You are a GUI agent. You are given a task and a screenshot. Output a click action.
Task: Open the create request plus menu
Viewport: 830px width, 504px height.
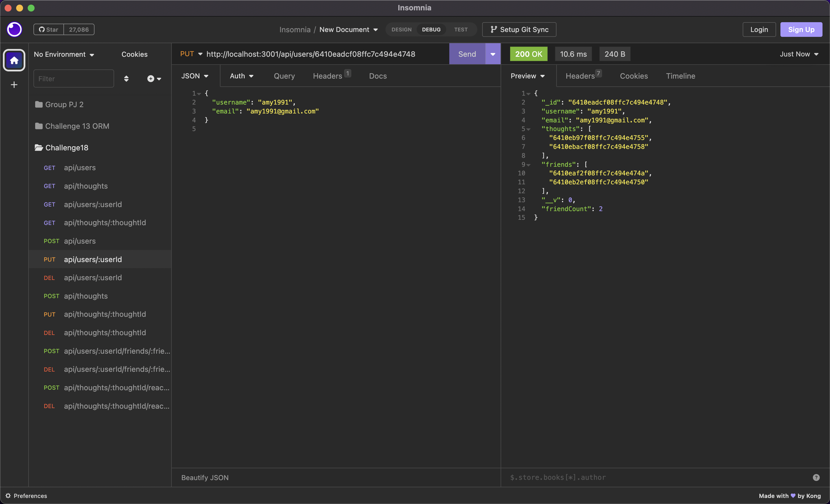coord(154,78)
